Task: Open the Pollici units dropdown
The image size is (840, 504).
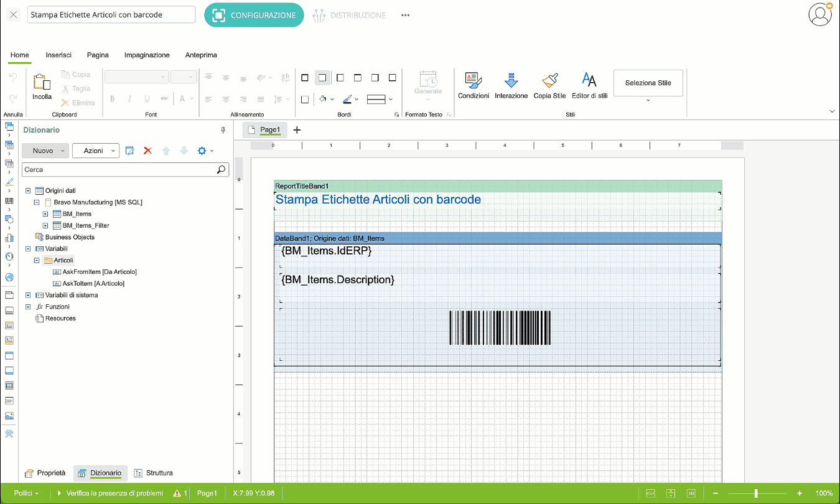Action: 26,493
